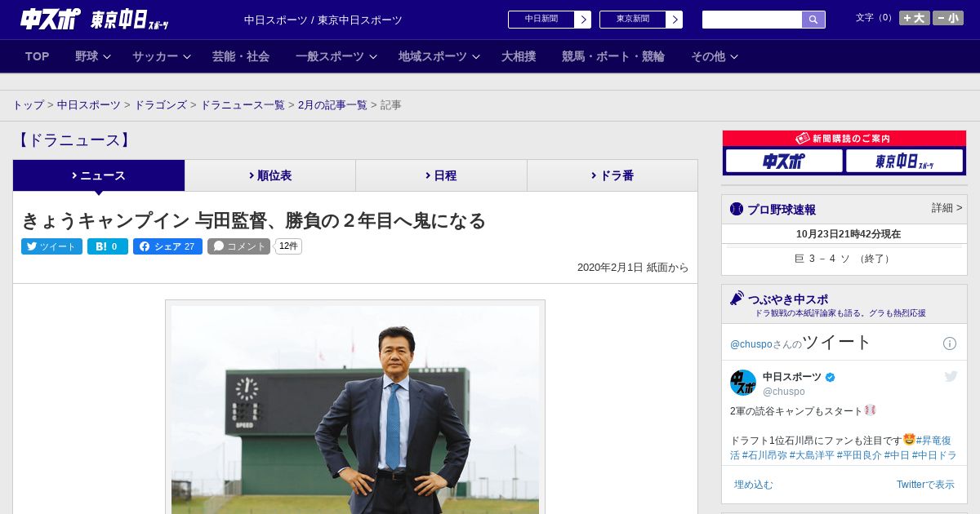Click Twitterで表示 link
The width and height of the screenshot is (980, 514).
[925, 485]
